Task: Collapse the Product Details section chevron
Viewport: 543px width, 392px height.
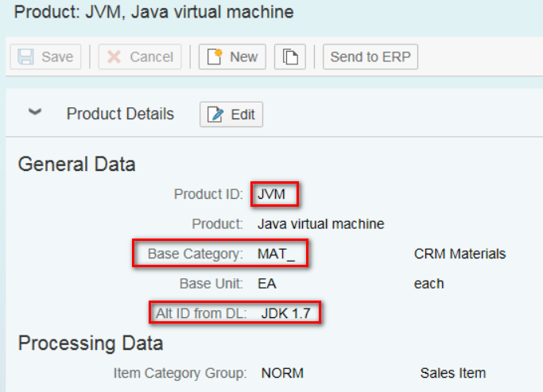Action: pos(35,112)
